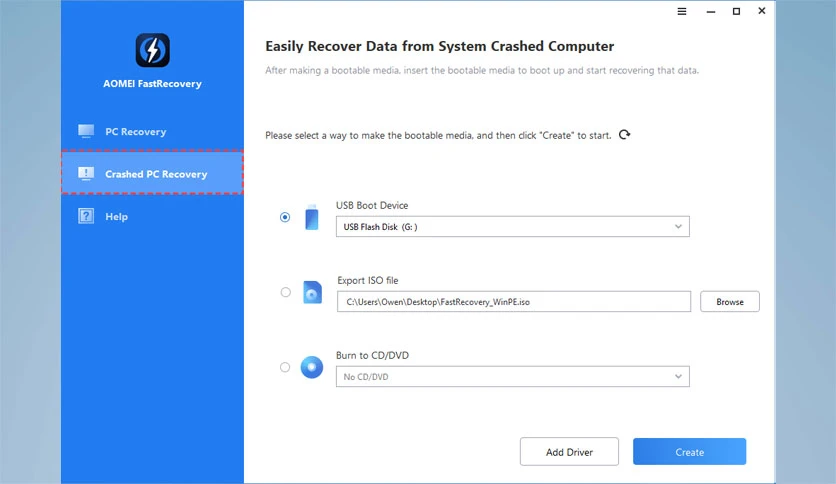Click the Browse button
836x484 pixels.
(729, 302)
